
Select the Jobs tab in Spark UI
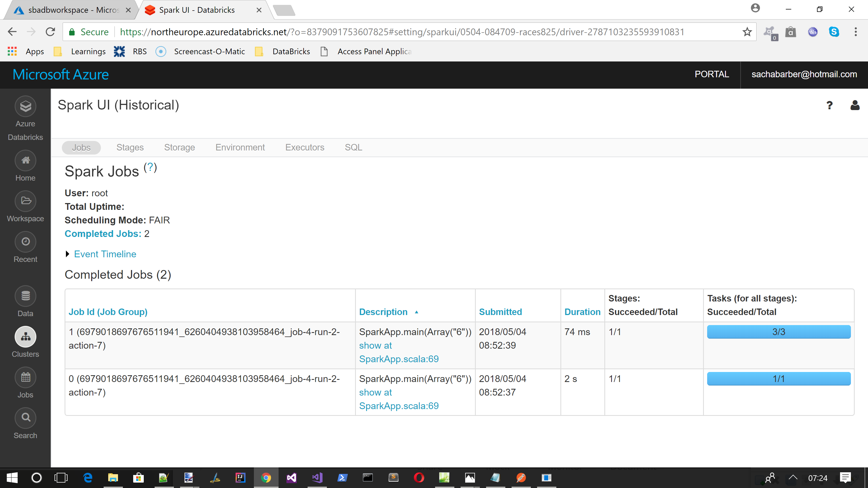pyautogui.click(x=81, y=147)
